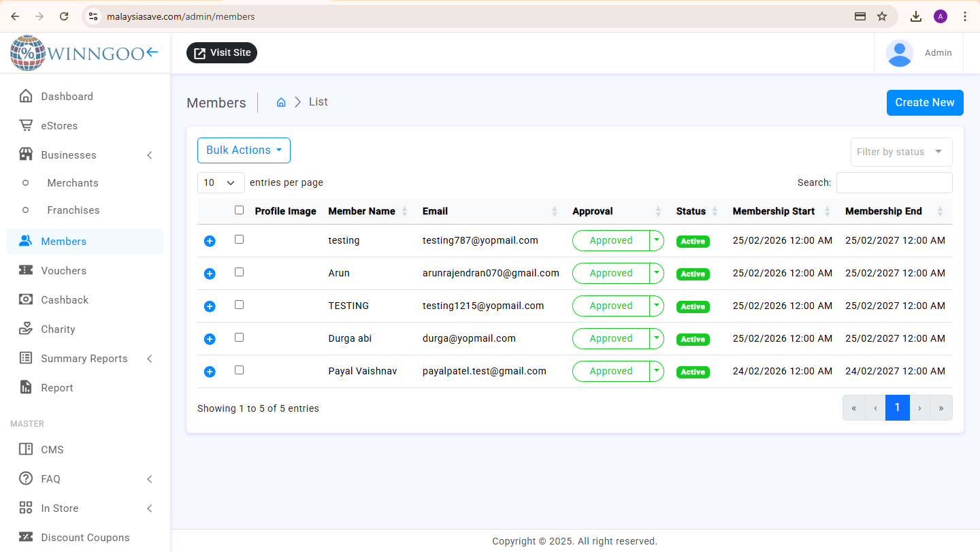Image resolution: width=980 pixels, height=552 pixels.
Task: Open browser downloads icon
Action: click(x=916, y=16)
